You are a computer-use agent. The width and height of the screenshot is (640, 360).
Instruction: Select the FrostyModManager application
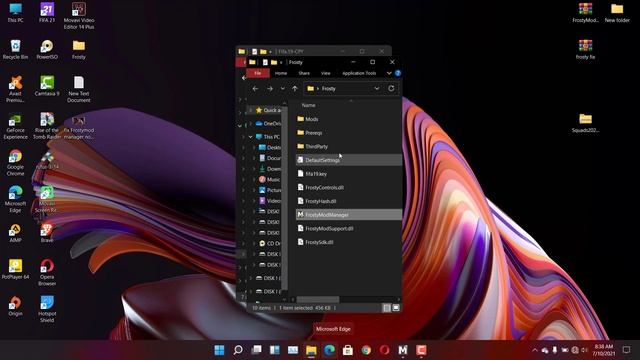[349, 214]
